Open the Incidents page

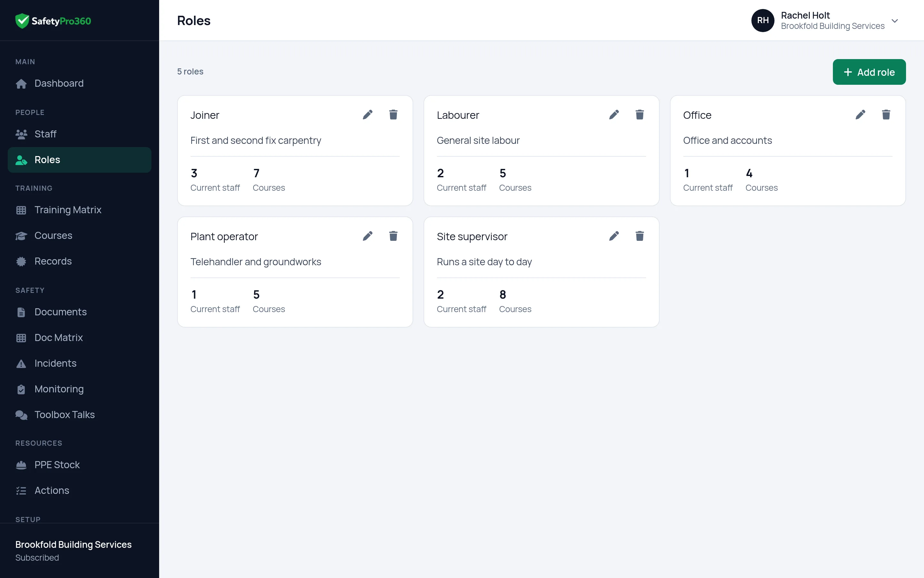coord(80,363)
